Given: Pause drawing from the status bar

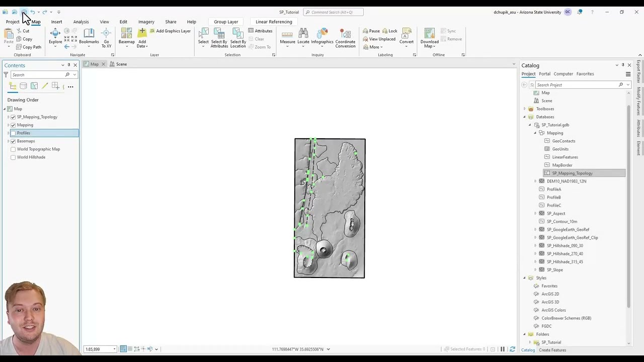Looking at the screenshot, I should (502, 349).
